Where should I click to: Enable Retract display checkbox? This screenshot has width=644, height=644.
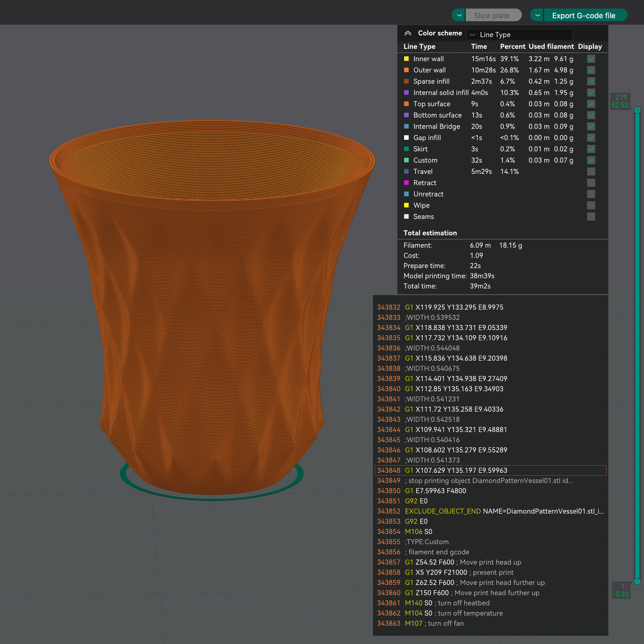click(591, 183)
